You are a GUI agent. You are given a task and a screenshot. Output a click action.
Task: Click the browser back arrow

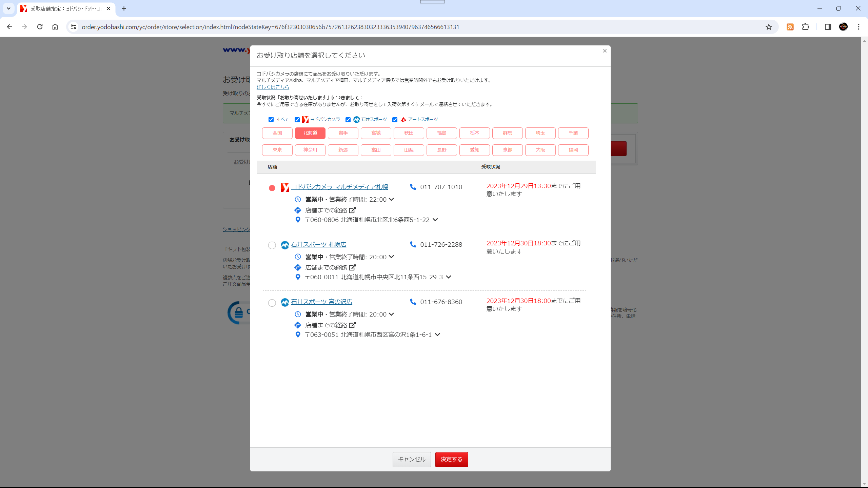(x=9, y=27)
